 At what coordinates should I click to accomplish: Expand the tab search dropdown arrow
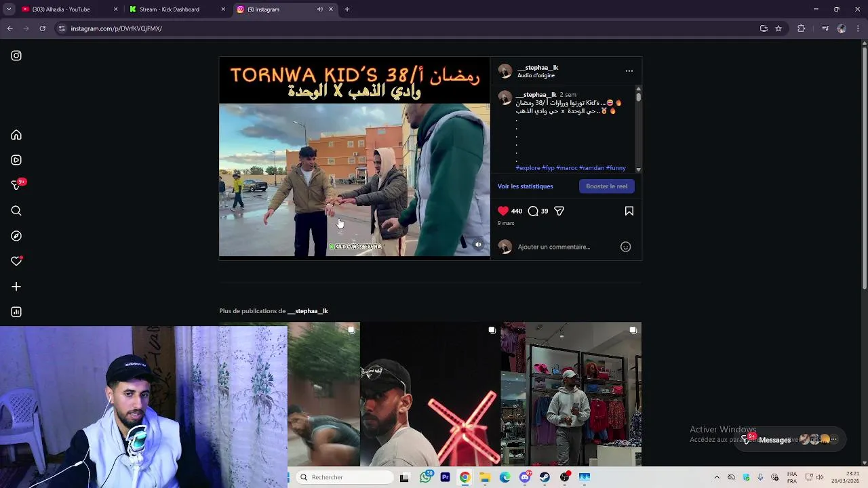click(9, 9)
